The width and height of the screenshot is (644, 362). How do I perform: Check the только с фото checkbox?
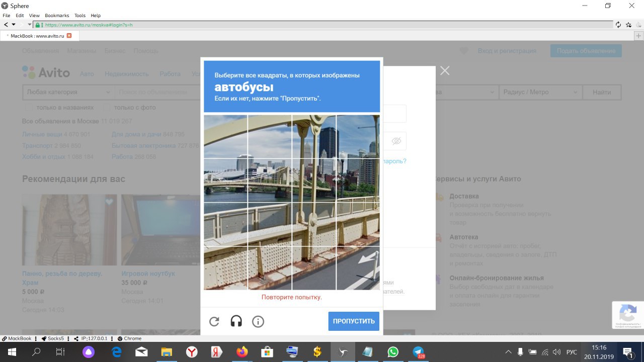[x=107, y=108]
